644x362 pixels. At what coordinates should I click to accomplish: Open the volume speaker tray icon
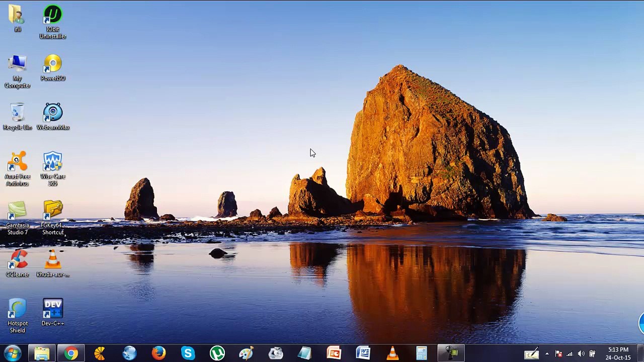pyautogui.click(x=581, y=354)
